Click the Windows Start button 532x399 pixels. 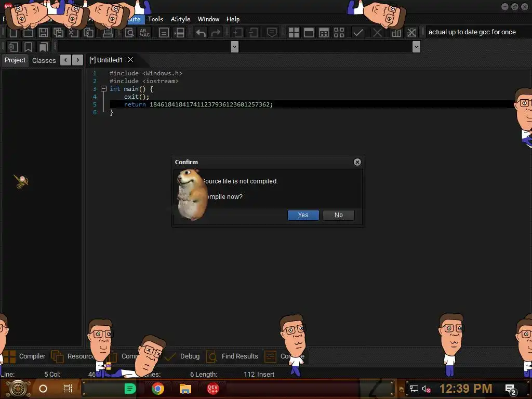(18, 389)
